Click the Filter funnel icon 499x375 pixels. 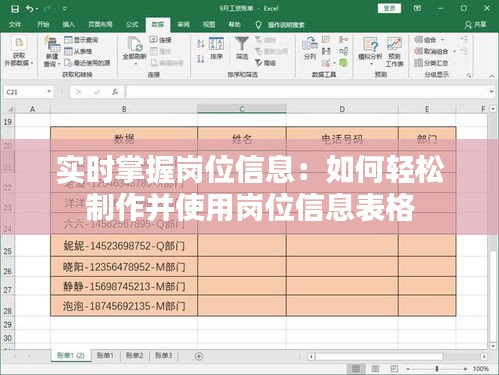[242, 43]
